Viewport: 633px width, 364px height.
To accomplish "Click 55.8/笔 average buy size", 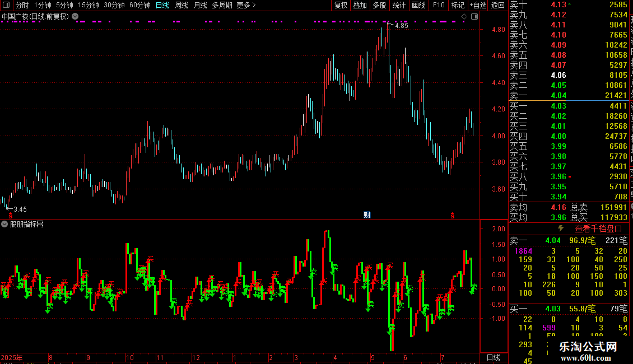I will coord(582,309).
